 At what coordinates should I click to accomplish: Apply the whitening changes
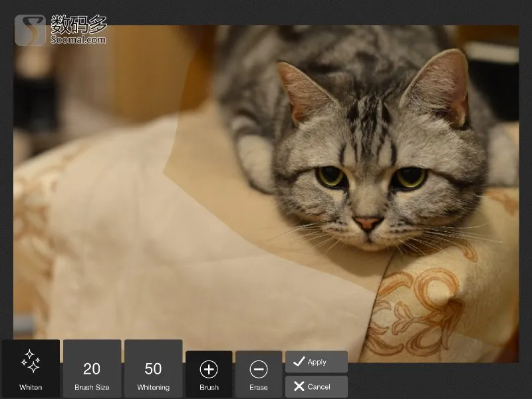pos(317,362)
